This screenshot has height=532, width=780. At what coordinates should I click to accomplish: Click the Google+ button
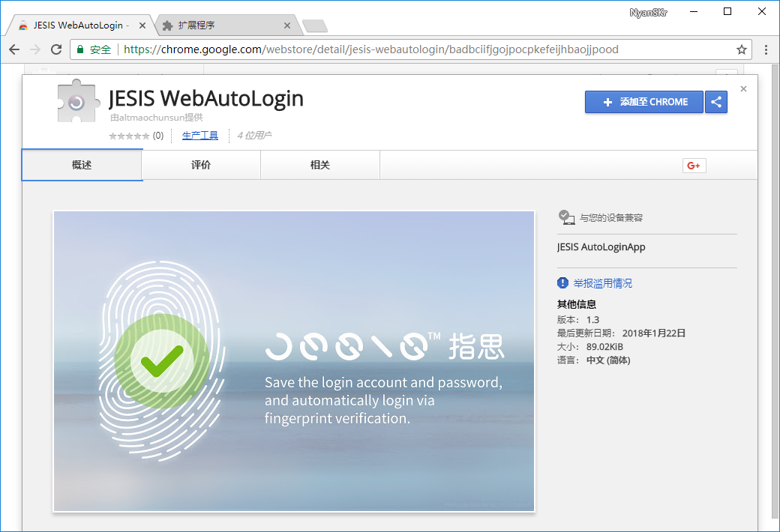coord(694,166)
